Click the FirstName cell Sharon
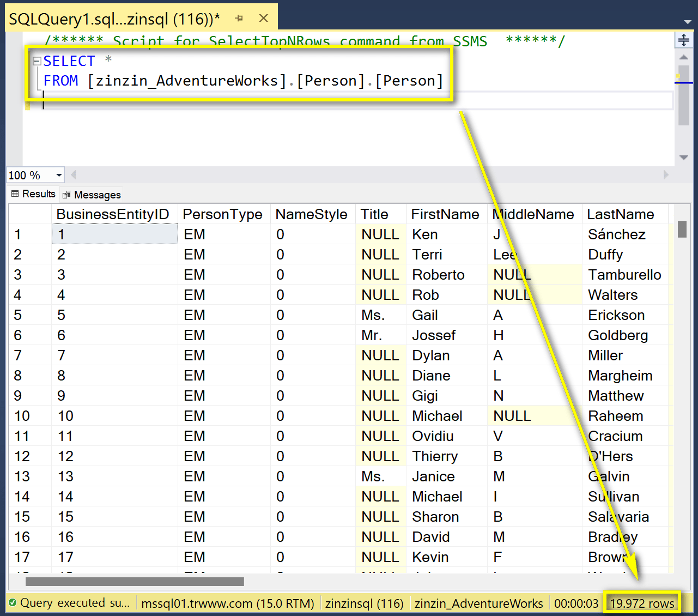 pyautogui.click(x=447, y=517)
